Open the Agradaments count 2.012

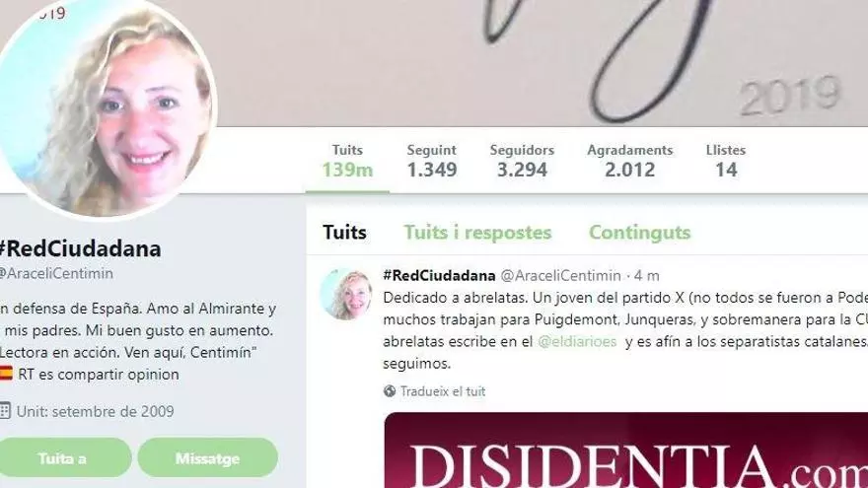click(x=630, y=162)
